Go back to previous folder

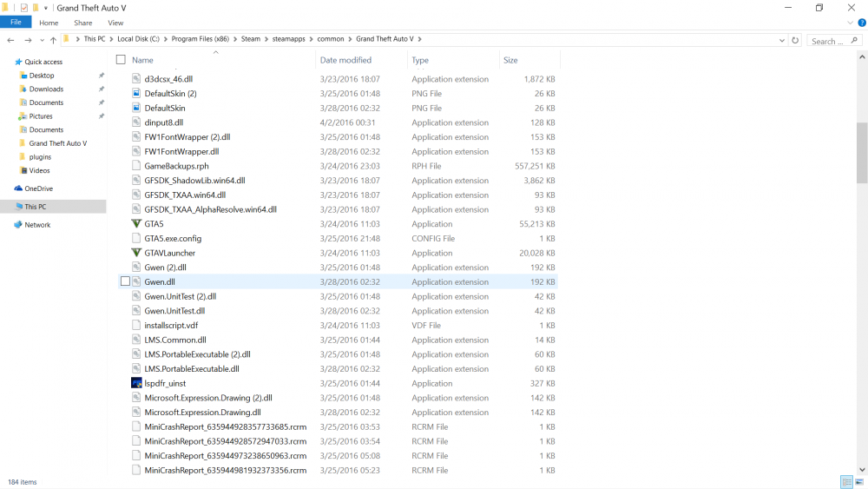point(10,40)
